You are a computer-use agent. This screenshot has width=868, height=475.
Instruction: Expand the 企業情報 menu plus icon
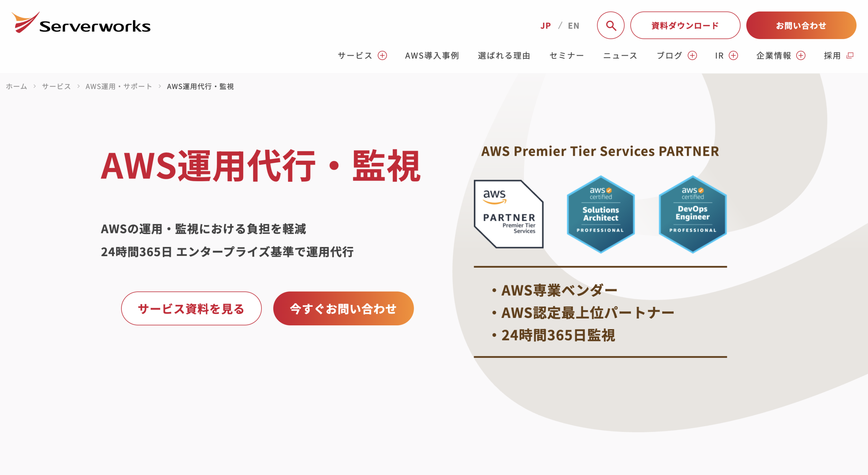(x=801, y=55)
